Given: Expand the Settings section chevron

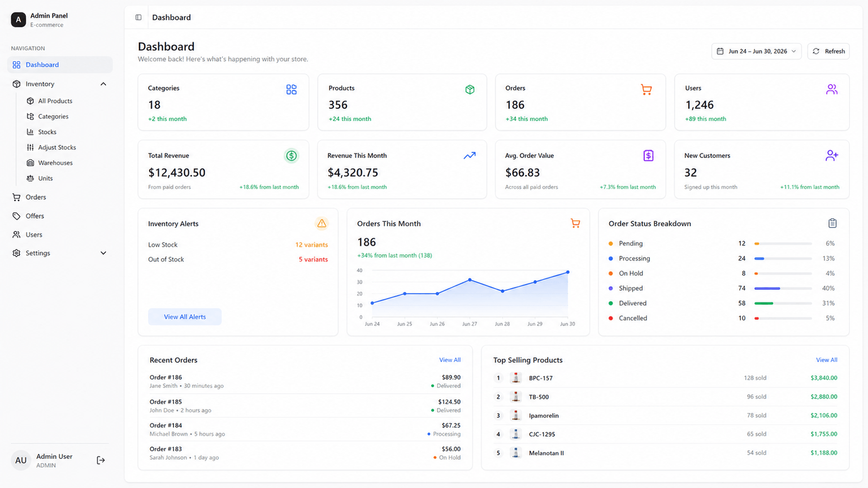Looking at the screenshot, I should (103, 253).
